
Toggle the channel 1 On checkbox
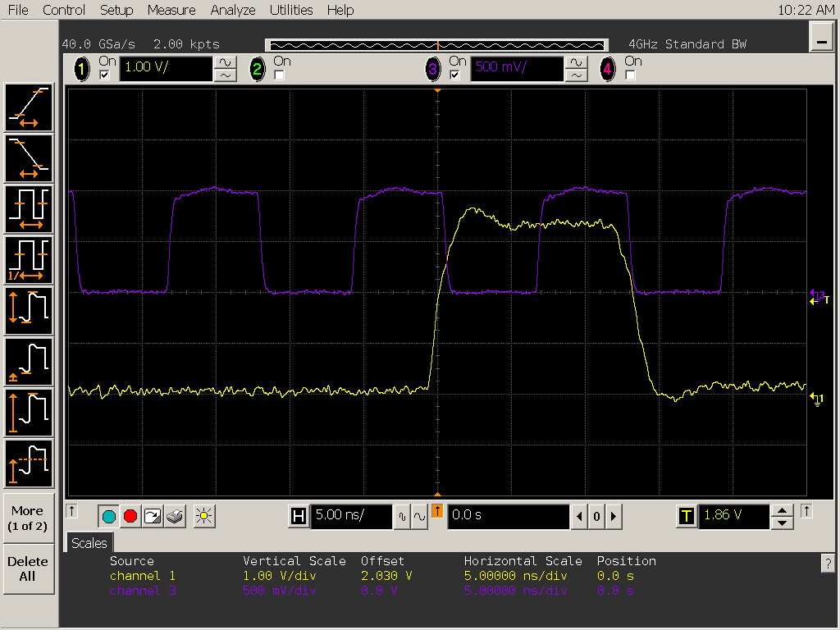tap(104, 75)
